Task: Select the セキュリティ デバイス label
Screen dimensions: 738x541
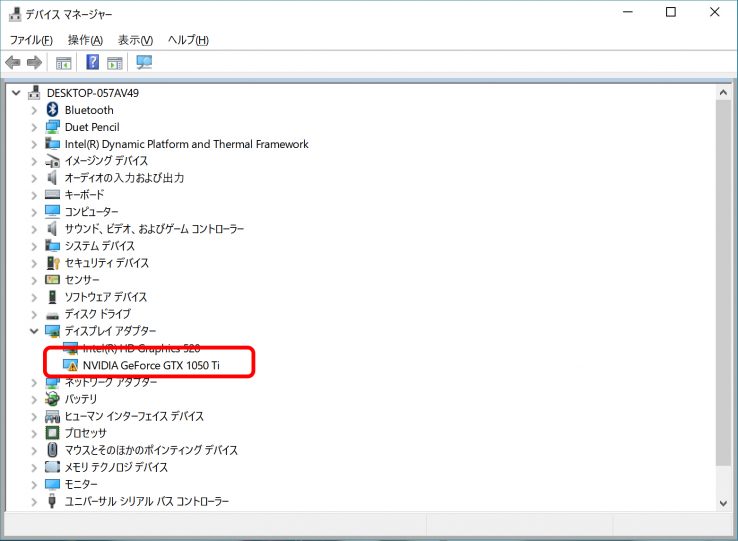Action: (x=107, y=263)
